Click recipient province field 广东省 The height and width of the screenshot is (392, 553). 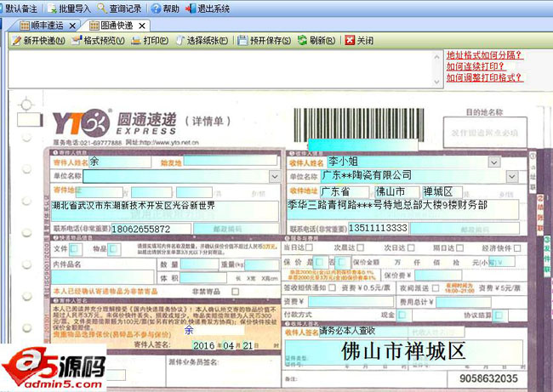[345, 192]
